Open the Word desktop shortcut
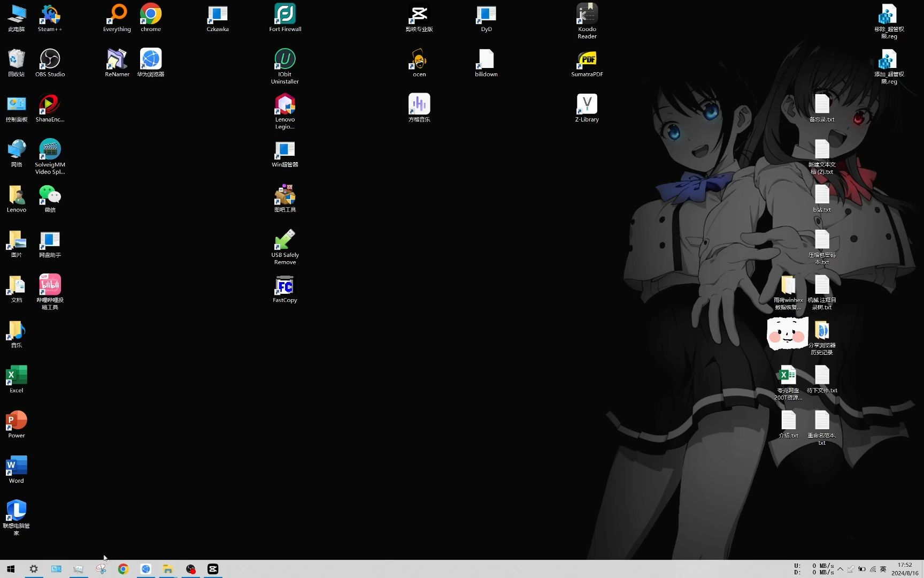Image resolution: width=924 pixels, height=578 pixels. tap(17, 469)
